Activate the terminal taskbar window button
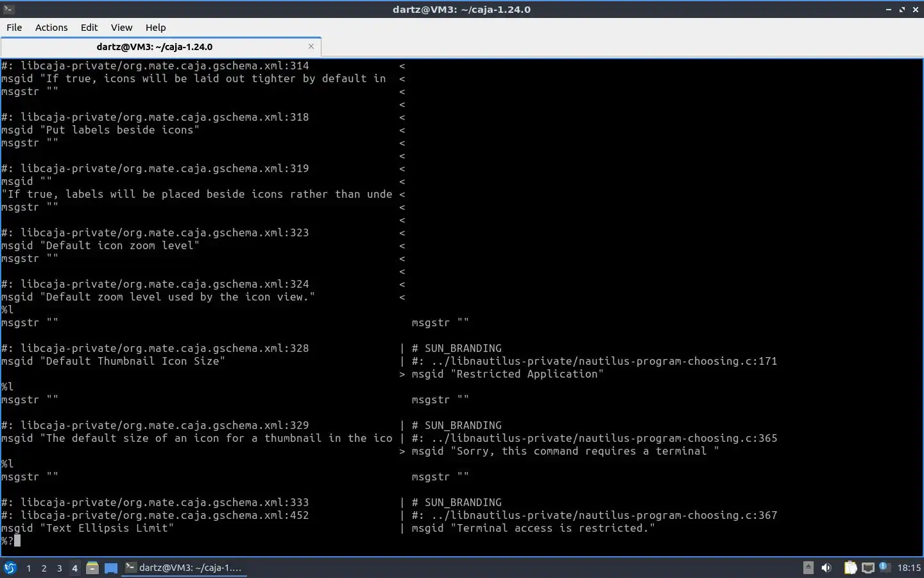This screenshot has height=578, width=924. tap(184, 568)
